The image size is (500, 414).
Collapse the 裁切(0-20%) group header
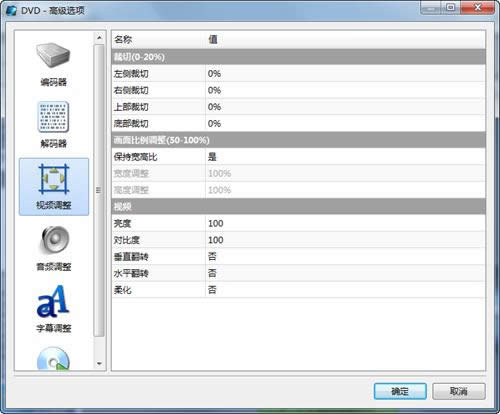299,57
